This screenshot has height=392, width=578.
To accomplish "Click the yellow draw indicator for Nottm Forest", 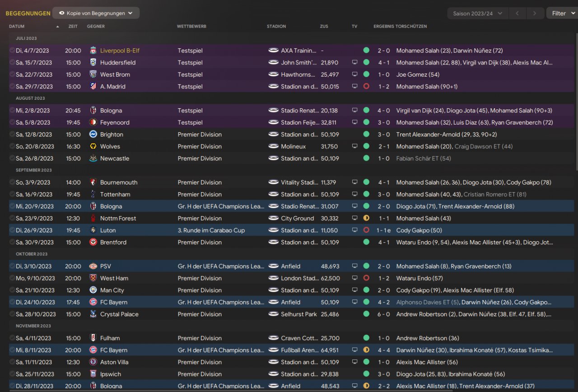I will click(x=366, y=218).
